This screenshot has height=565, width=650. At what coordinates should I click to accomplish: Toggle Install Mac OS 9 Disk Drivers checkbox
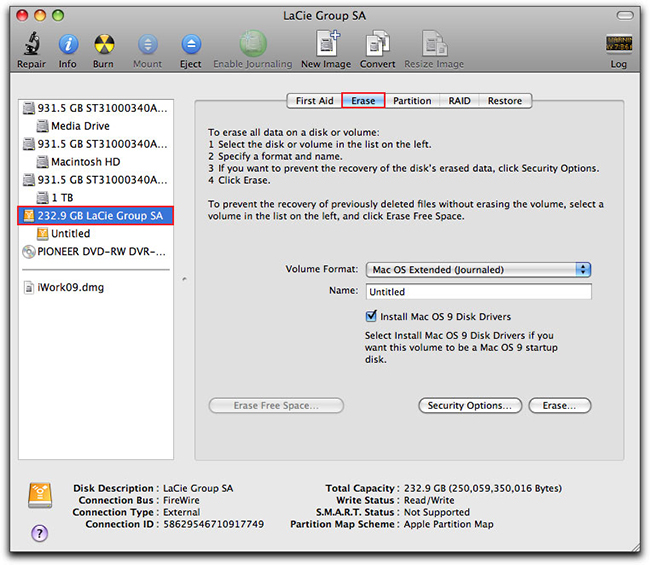coord(371,316)
